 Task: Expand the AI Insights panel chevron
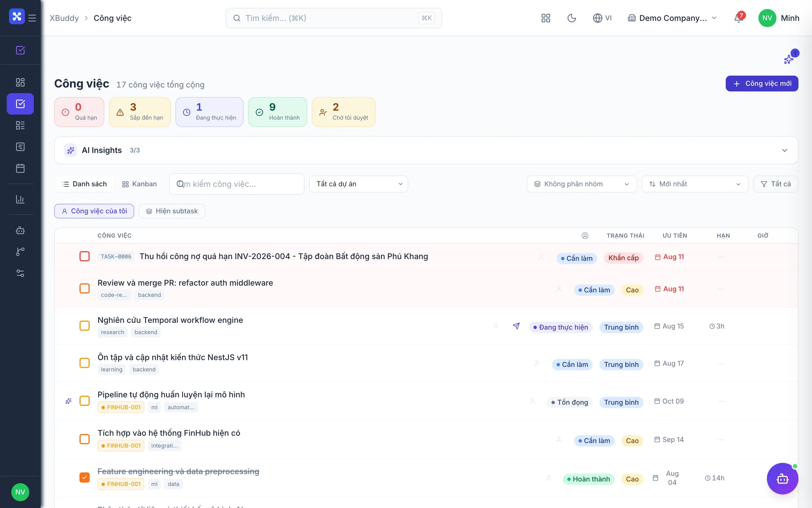tap(784, 150)
